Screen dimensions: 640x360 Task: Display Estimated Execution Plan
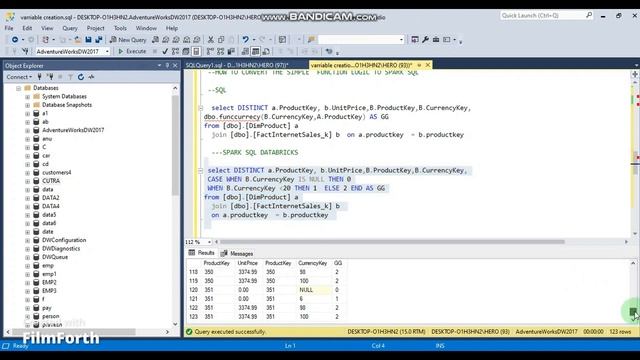coord(176,51)
